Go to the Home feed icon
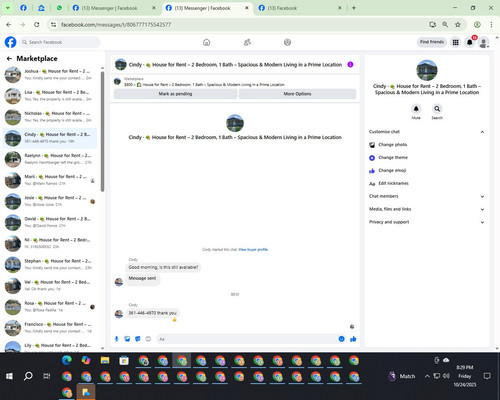The width and height of the screenshot is (500, 400). tap(206, 42)
